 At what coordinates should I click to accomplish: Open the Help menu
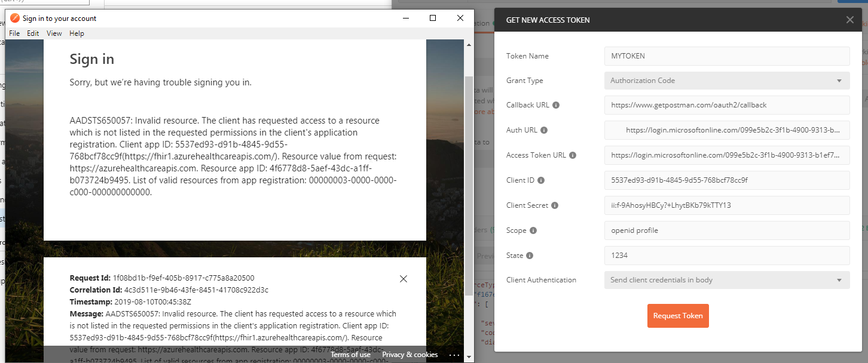[77, 33]
